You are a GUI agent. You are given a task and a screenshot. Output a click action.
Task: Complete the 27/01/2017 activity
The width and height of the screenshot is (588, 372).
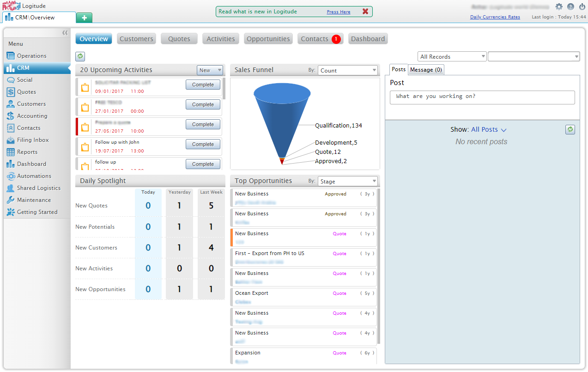[x=203, y=104]
